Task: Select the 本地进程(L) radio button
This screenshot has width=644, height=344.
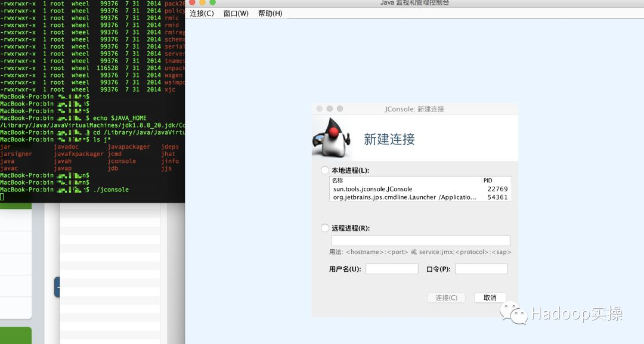Action: pyautogui.click(x=325, y=170)
